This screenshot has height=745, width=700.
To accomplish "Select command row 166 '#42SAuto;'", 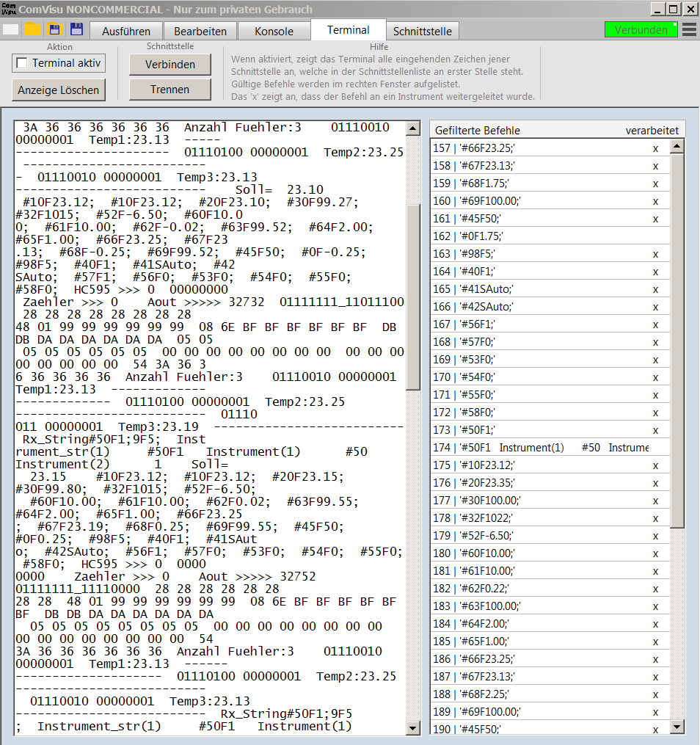I will [550, 307].
